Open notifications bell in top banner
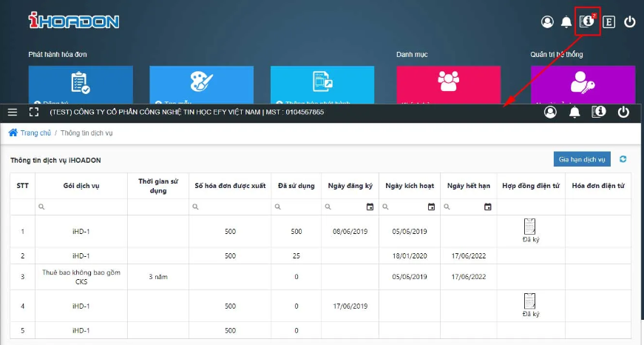Image resolution: width=644 pixels, height=345 pixels. pos(566,21)
